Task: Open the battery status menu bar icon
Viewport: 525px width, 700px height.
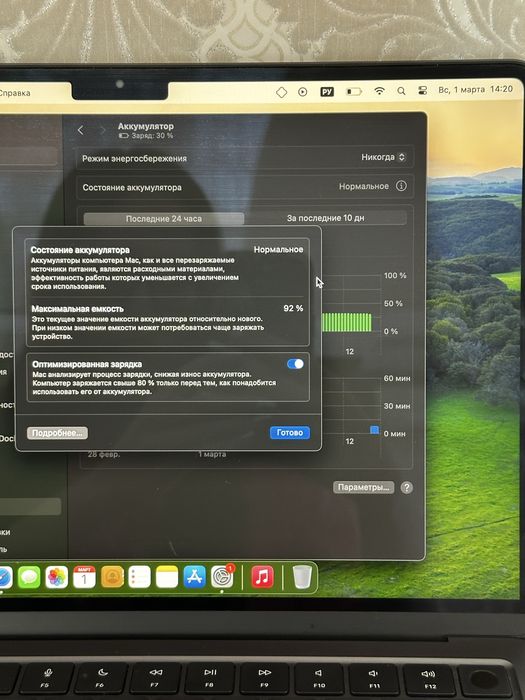Action: point(354,92)
